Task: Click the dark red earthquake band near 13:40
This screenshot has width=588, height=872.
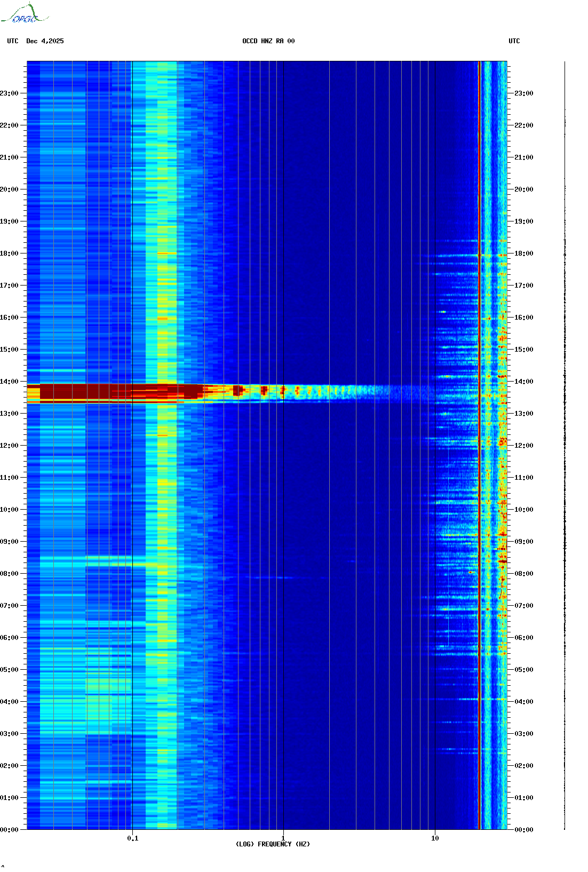Action: (120, 392)
